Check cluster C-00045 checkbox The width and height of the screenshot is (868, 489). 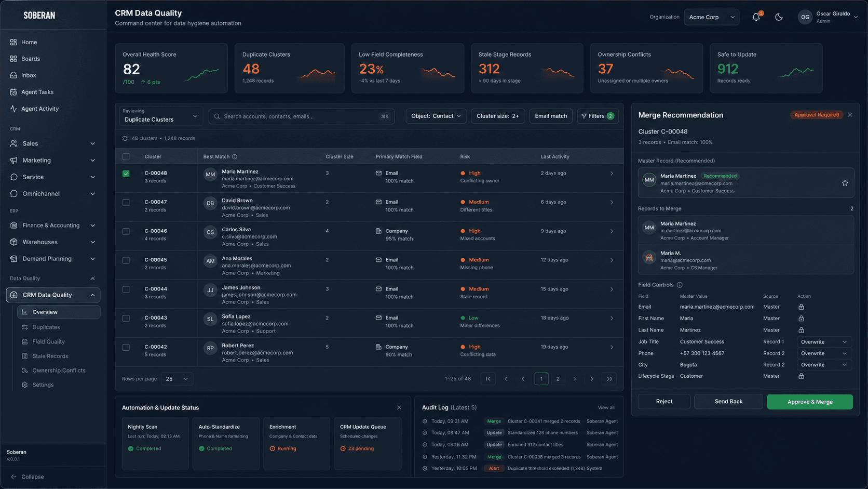126,260
